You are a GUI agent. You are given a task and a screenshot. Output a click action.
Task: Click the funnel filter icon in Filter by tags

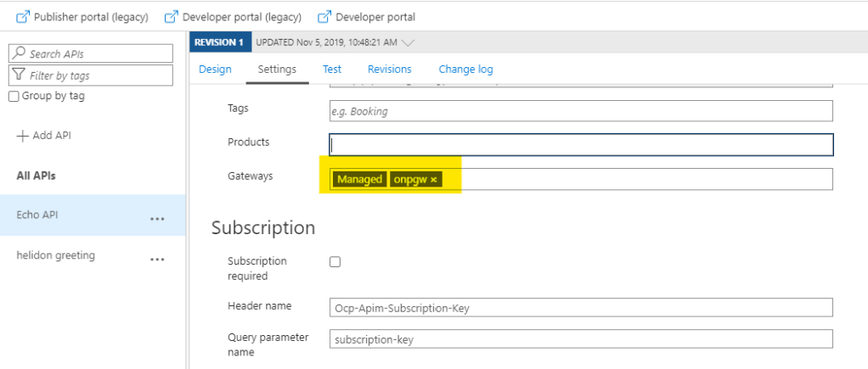click(20, 75)
